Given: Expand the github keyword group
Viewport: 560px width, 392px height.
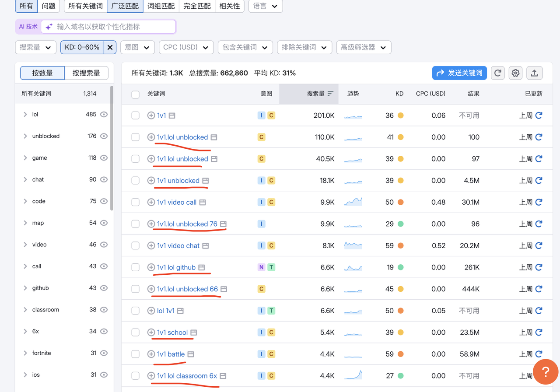Looking at the screenshot, I should (x=25, y=288).
